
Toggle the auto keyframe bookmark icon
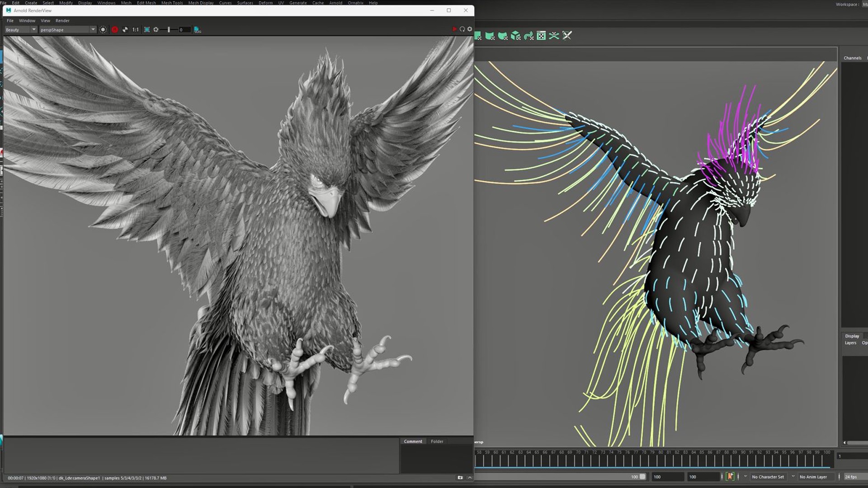click(730, 477)
